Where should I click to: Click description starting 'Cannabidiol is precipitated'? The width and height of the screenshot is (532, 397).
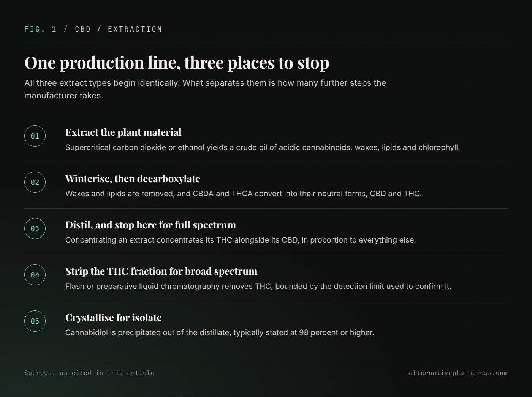pos(220,332)
